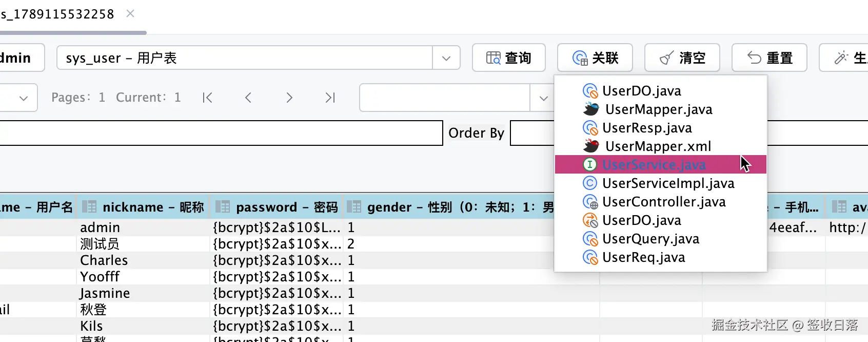The width and height of the screenshot is (868, 342).
Task: Click the admin button at top left
Action: coord(22,58)
